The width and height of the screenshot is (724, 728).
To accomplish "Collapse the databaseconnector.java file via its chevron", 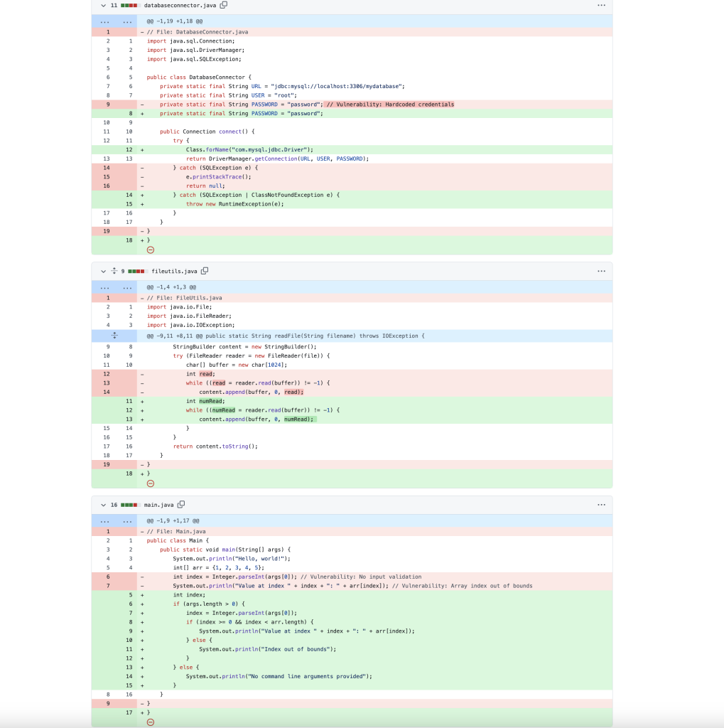I will (103, 6).
